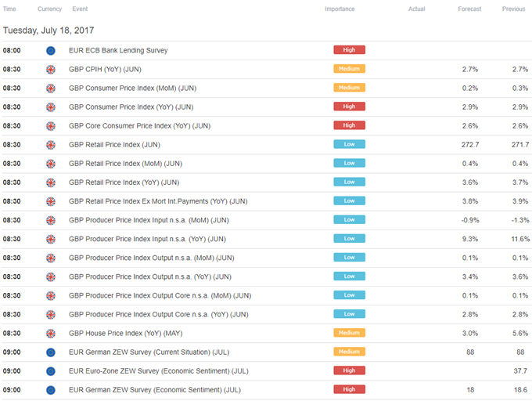Click High badge on ECB Bank Lending Survey
This screenshot has width=532, height=401.
point(349,50)
